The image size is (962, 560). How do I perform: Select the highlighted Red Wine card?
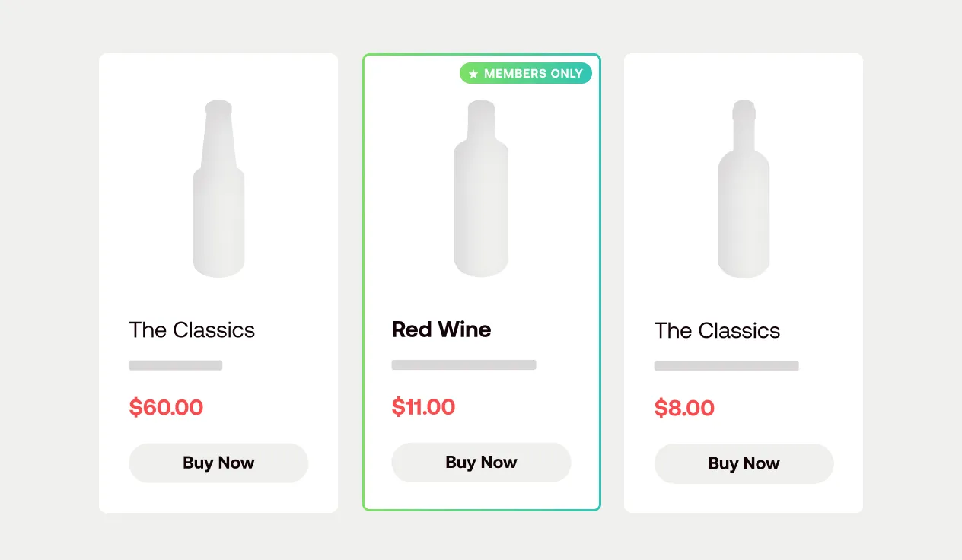[x=481, y=282]
